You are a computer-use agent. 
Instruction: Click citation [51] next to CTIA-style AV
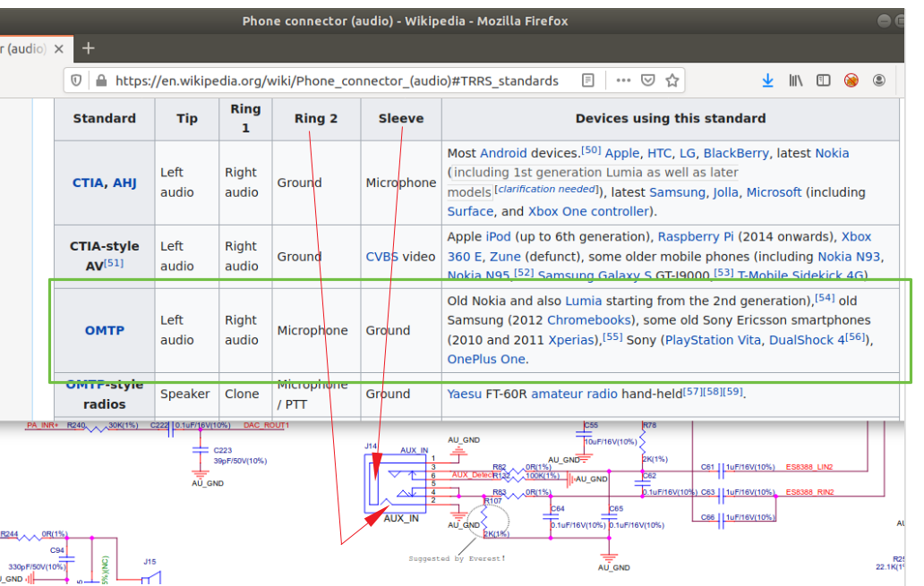pos(114,263)
